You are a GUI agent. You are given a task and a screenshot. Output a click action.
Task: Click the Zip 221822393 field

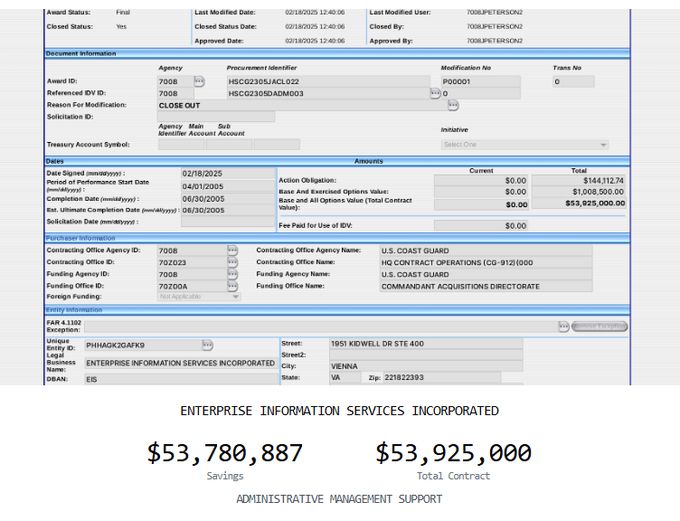point(442,377)
